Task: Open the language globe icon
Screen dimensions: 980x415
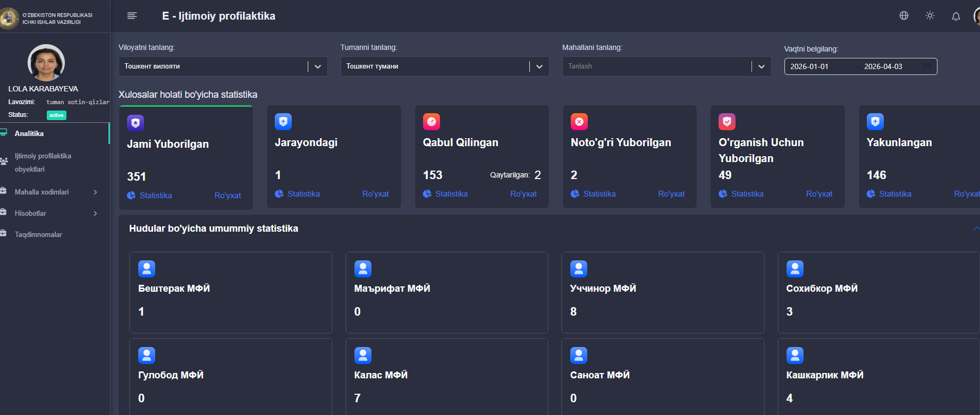Action: pyautogui.click(x=904, y=16)
